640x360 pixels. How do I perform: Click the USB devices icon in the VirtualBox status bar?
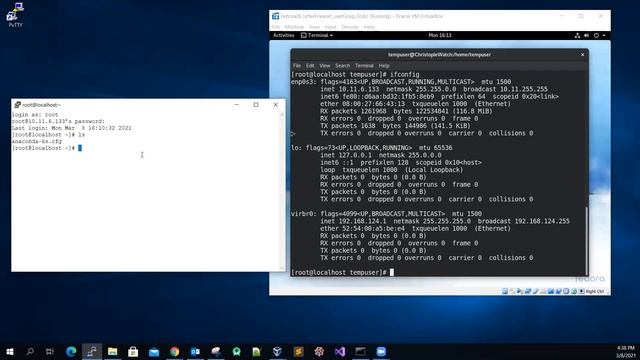tap(535, 291)
